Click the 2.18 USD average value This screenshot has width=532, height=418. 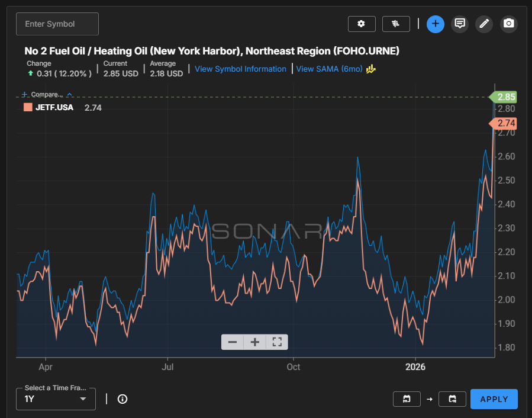coord(167,73)
